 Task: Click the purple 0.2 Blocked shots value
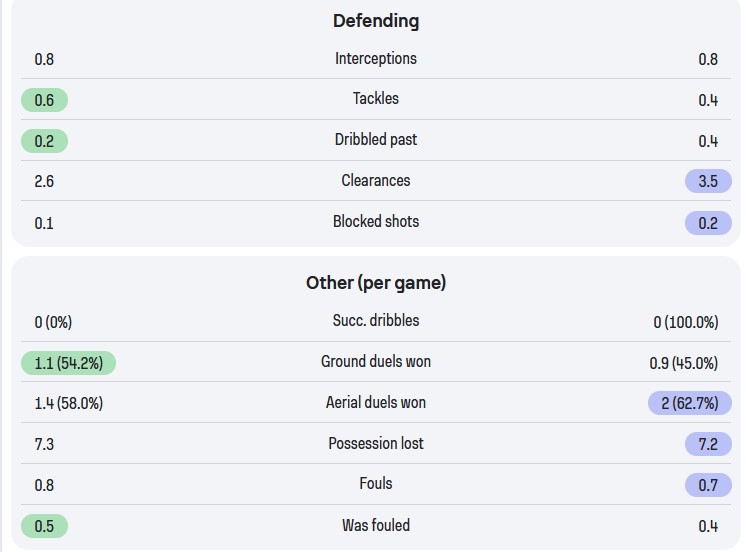(x=708, y=223)
